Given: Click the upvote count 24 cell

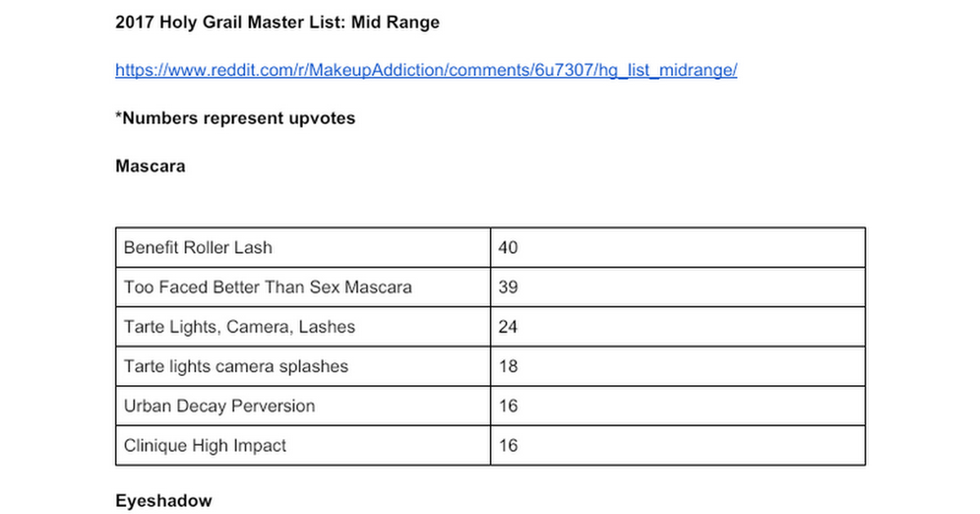Looking at the screenshot, I should [x=508, y=327].
